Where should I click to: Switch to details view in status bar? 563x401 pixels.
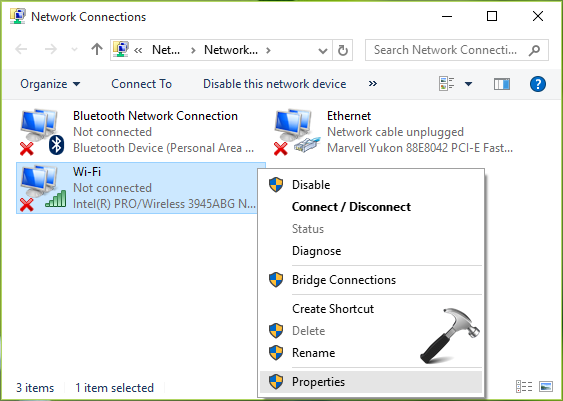524,387
